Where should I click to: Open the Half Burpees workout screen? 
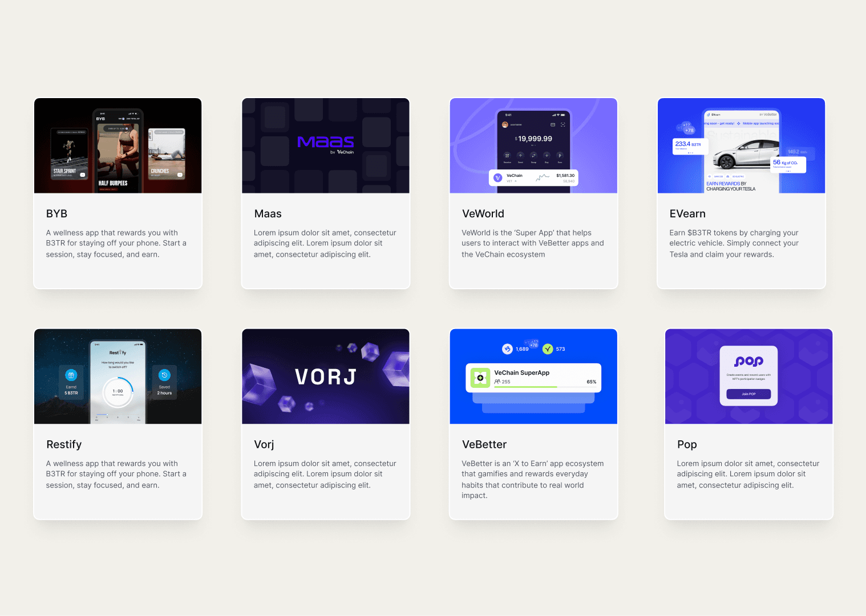point(118,151)
